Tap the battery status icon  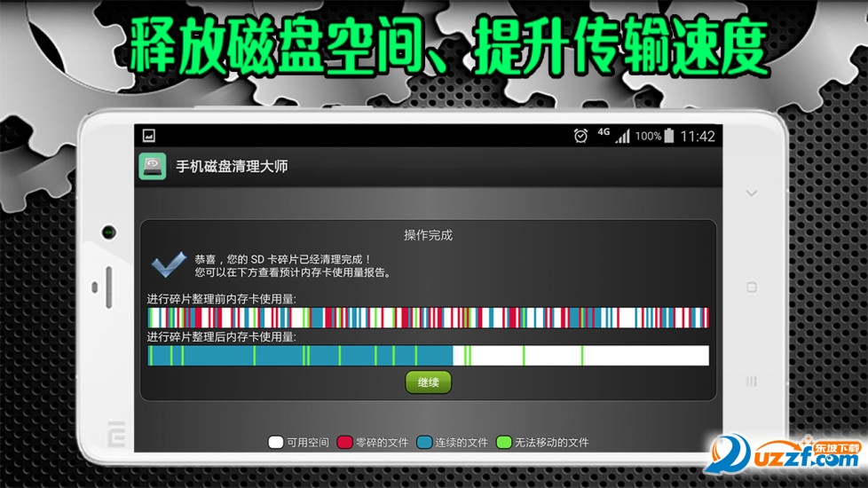coord(669,136)
